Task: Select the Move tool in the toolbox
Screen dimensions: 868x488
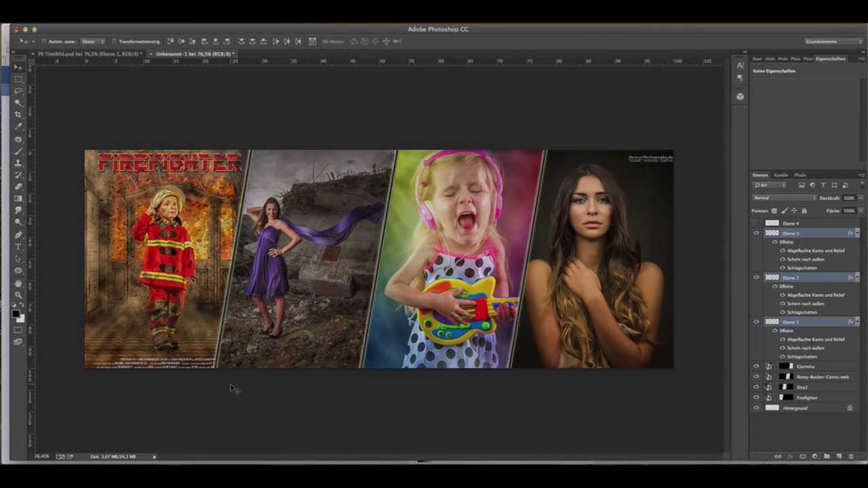Action: click(18, 67)
